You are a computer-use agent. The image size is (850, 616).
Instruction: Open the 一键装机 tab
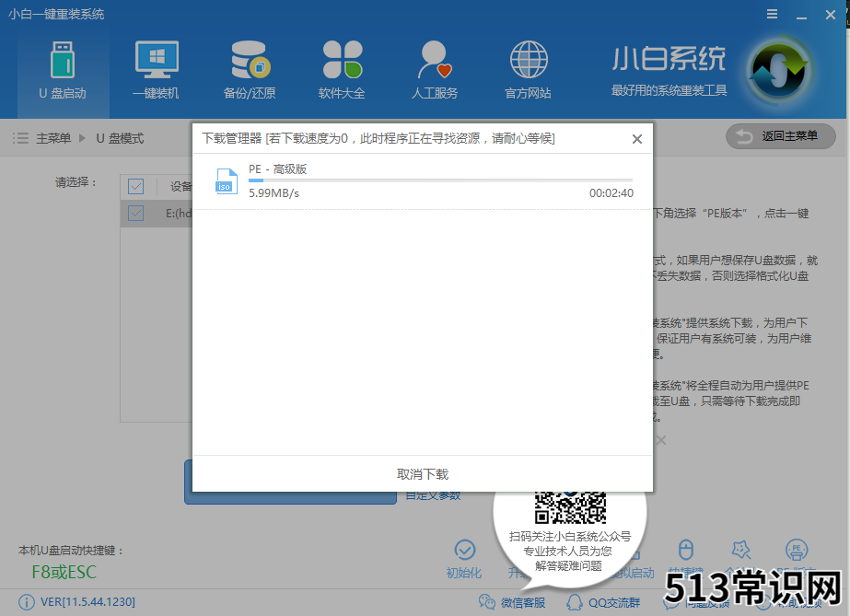tap(157, 71)
